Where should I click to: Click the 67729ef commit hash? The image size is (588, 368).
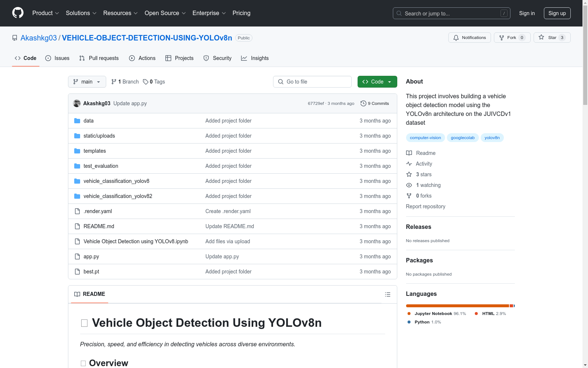tap(316, 103)
